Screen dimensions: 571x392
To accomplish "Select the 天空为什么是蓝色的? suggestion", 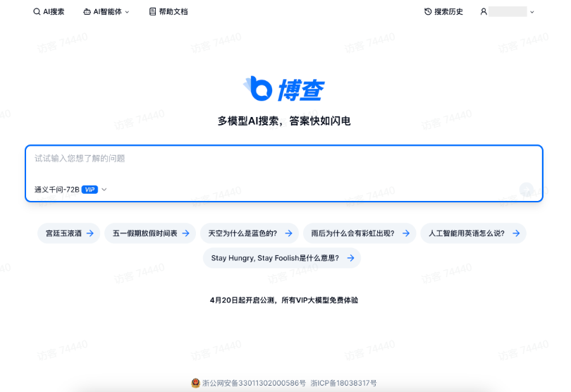I will [250, 233].
